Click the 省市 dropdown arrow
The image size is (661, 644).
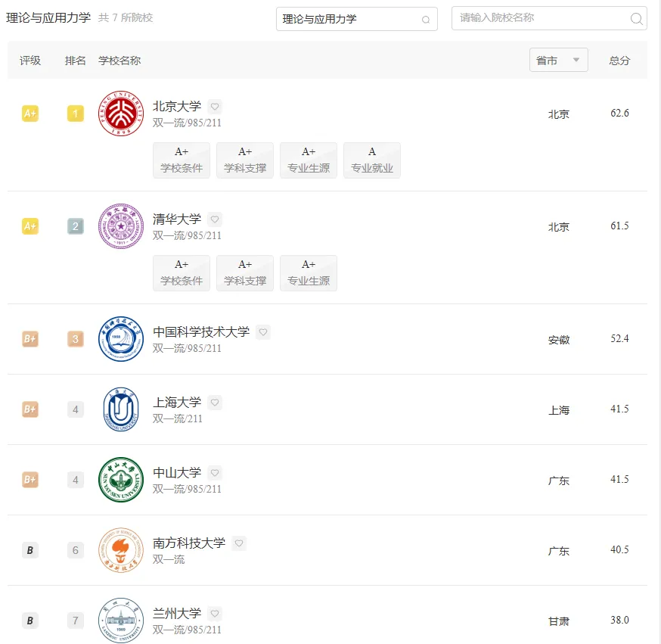(576, 60)
